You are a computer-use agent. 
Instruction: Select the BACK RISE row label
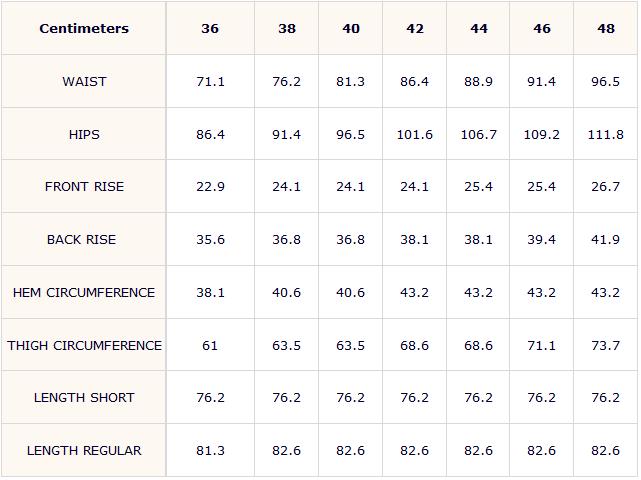[81, 239]
